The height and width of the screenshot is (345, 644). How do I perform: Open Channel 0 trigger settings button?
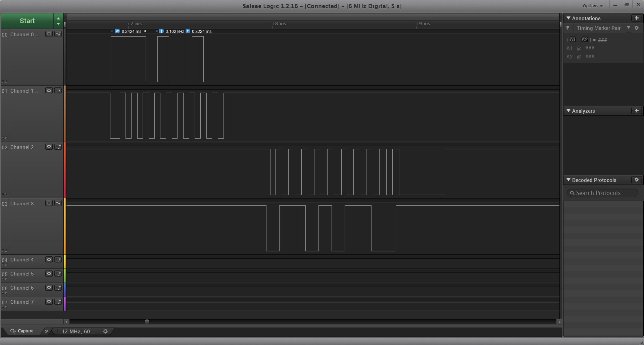pos(58,34)
